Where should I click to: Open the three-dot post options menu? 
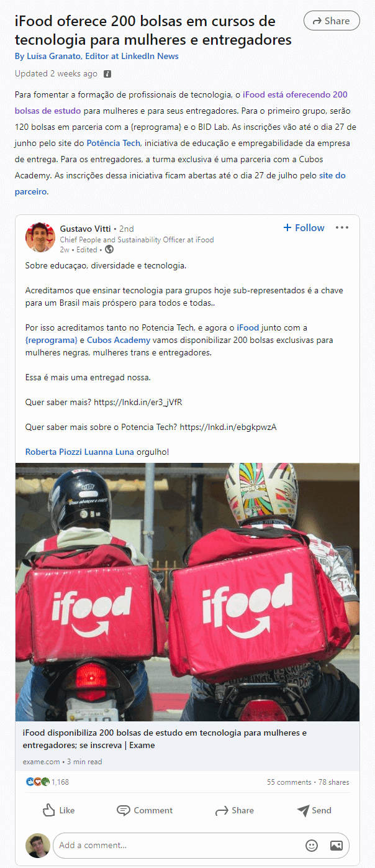coord(342,227)
